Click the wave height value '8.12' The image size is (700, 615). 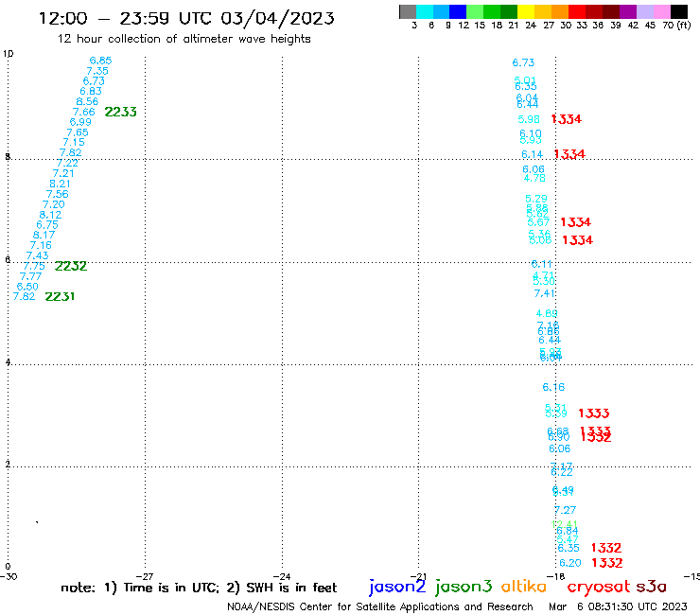point(50,215)
